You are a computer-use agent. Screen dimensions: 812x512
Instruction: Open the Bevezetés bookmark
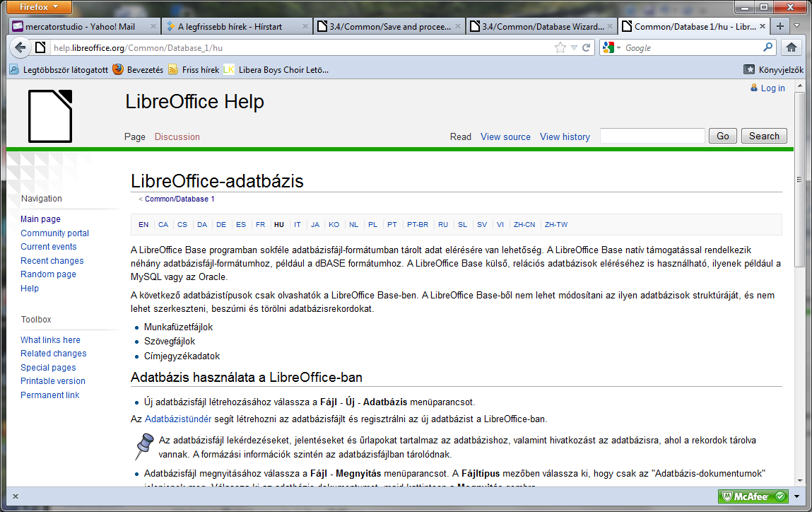click(139, 69)
